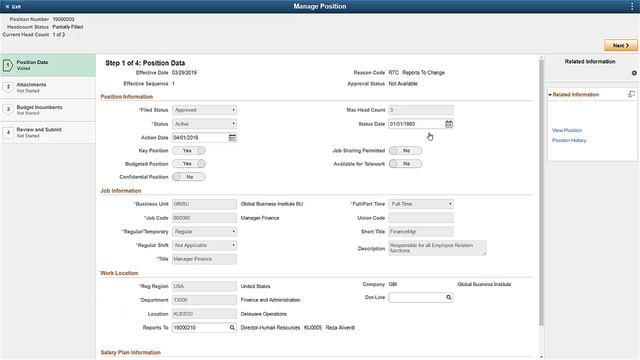The width and height of the screenshot is (640, 360).
Task: Select the Position Data step
Action: (48, 65)
